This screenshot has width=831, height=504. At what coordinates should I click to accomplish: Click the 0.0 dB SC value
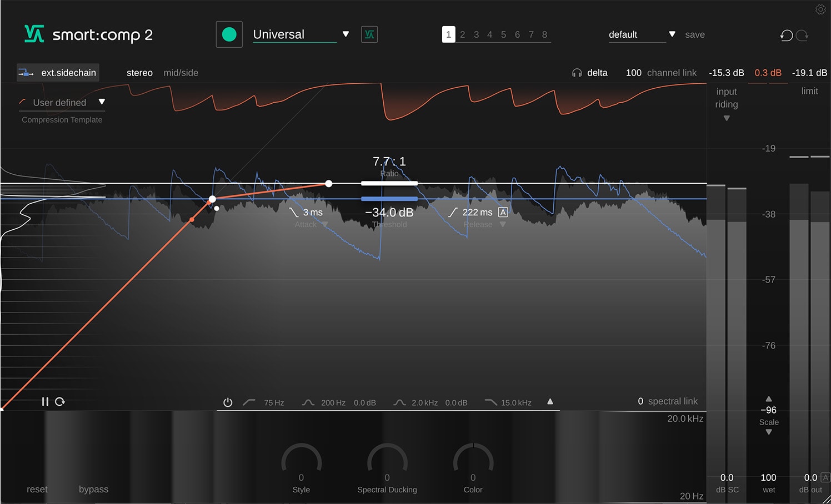[727, 477]
